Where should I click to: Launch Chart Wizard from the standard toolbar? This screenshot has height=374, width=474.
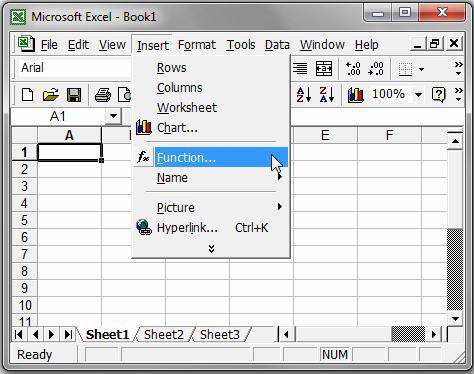[x=356, y=95]
